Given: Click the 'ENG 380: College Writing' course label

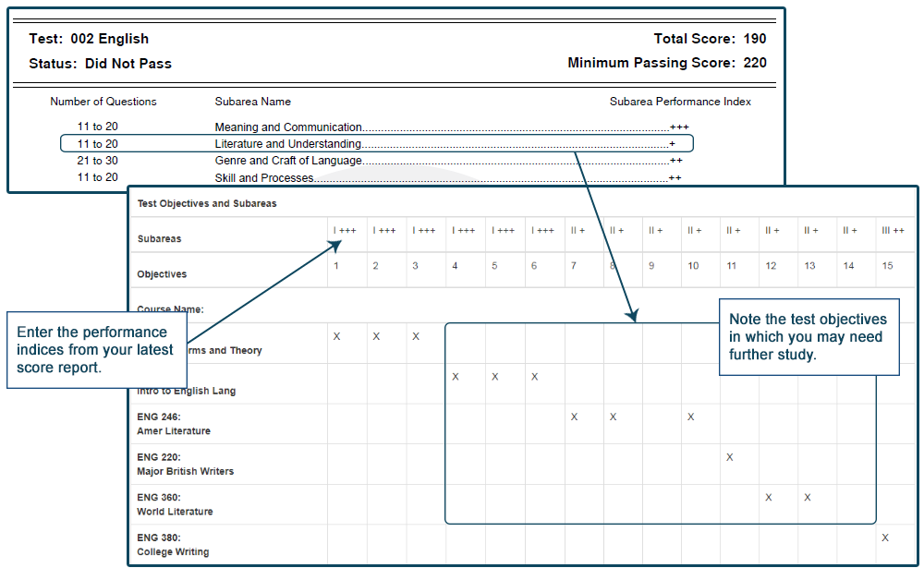Looking at the screenshot, I should 173,545.
